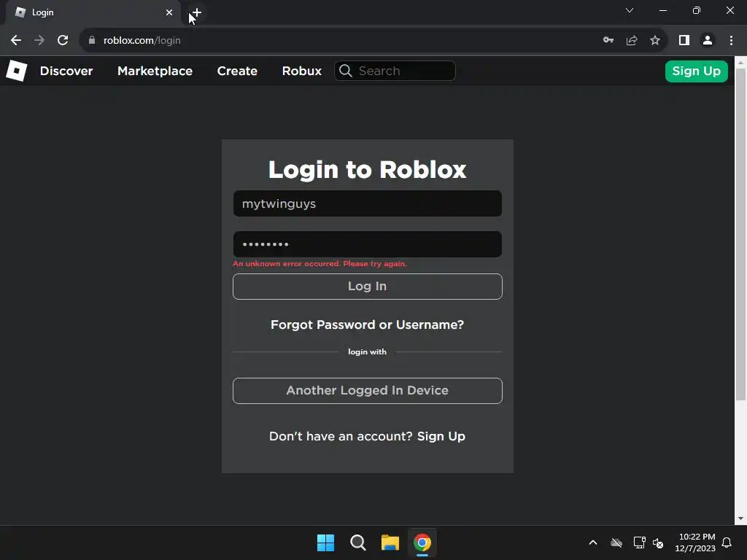Open the Chrome profile icon
This screenshot has height=560, width=747.
pyautogui.click(x=708, y=41)
